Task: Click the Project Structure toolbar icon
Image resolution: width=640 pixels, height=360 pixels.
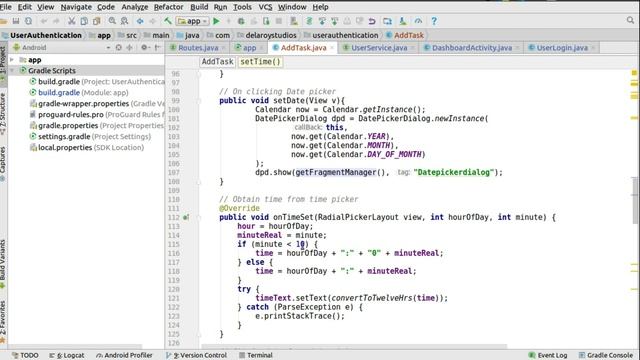Action: tap(387, 21)
